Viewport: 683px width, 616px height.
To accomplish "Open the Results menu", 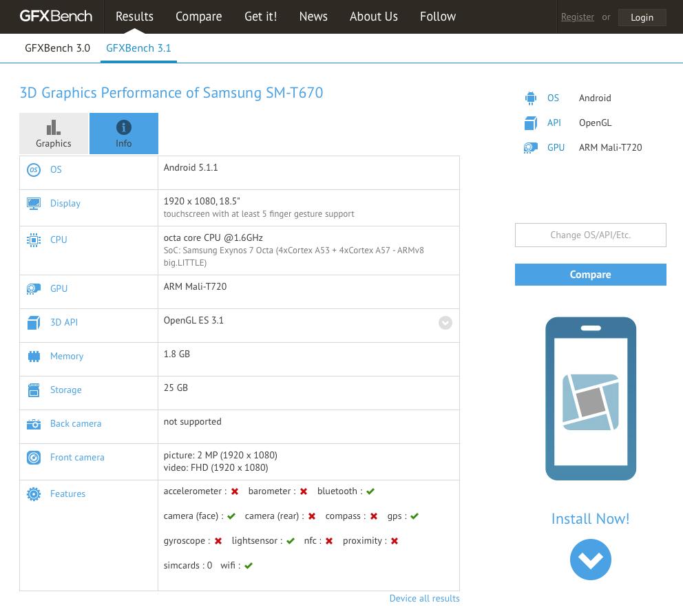I will (134, 17).
